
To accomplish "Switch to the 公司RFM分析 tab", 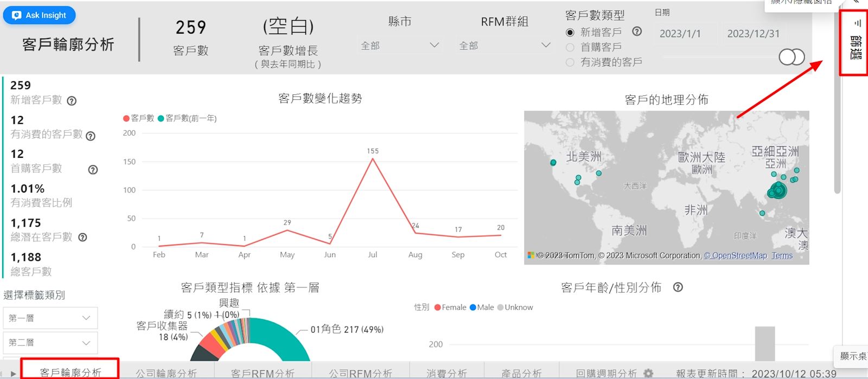I will (360, 373).
